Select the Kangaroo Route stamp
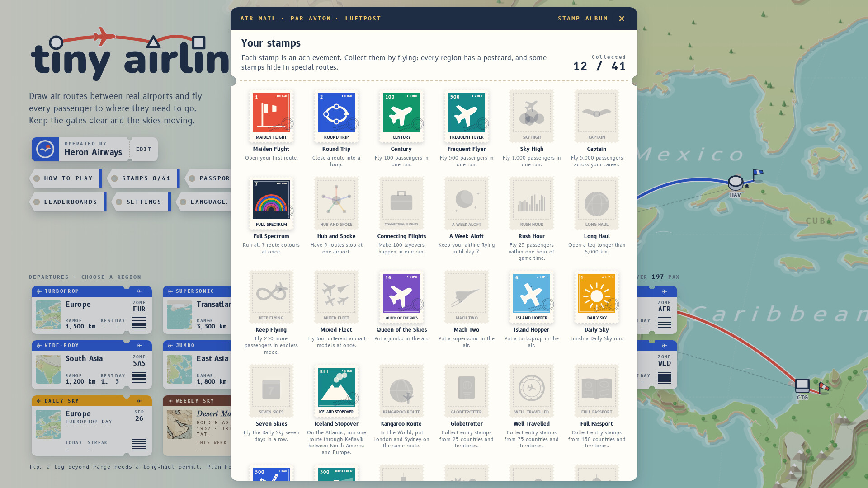This screenshot has height=488, width=868. pyautogui.click(x=401, y=391)
